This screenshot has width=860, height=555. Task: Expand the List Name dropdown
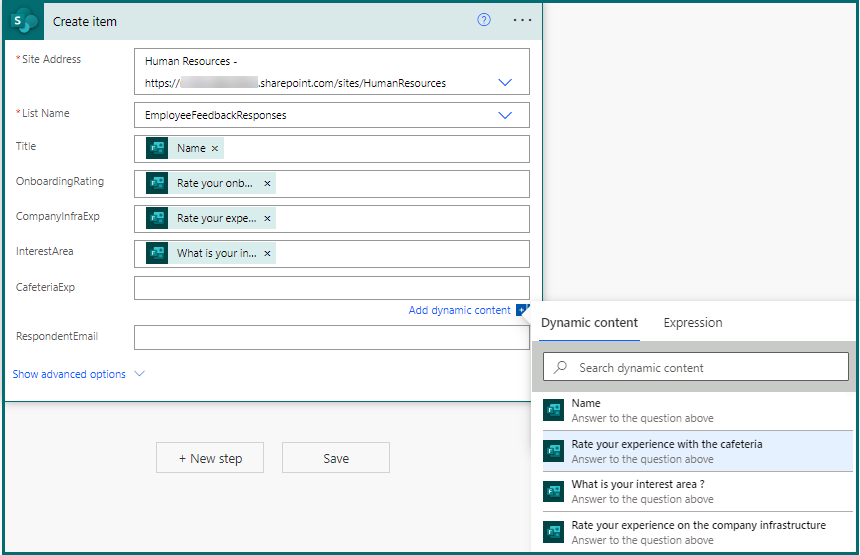point(505,115)
